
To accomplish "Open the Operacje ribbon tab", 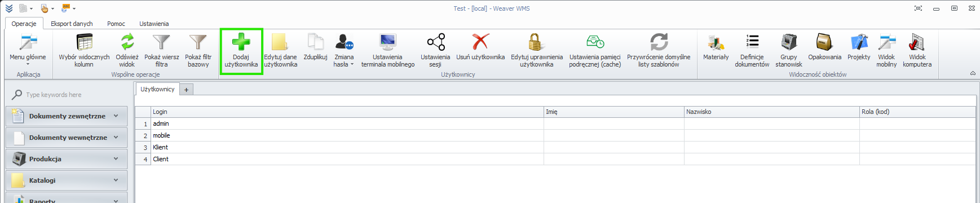I will (24, 24).
